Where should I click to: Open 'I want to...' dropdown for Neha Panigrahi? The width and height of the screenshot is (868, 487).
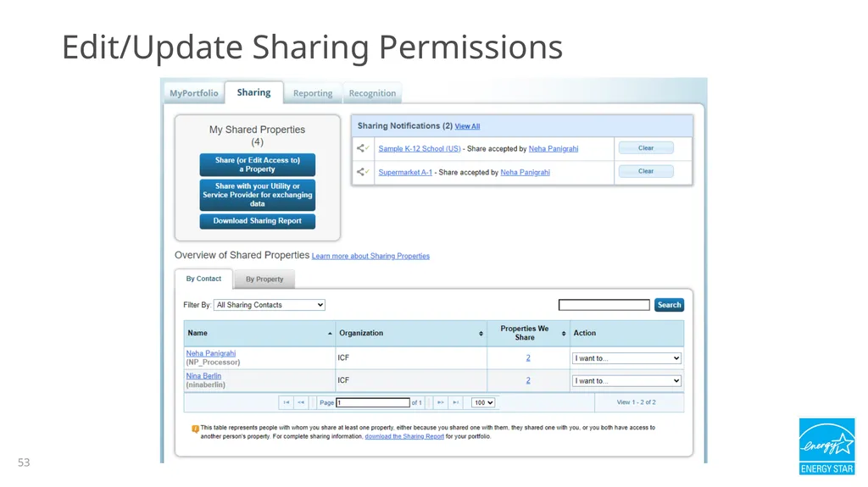click(x=626, y=358)
